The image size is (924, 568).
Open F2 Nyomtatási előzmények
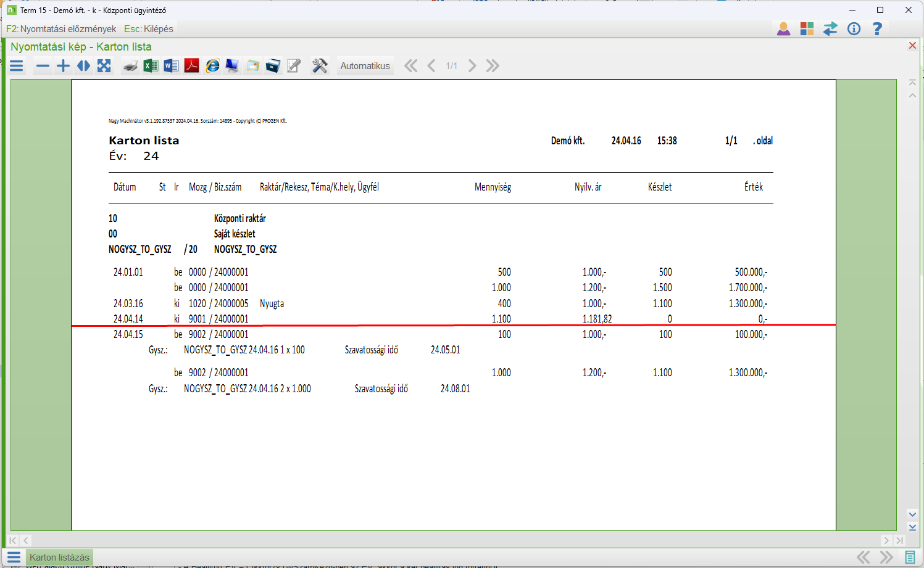pos(61,29)
